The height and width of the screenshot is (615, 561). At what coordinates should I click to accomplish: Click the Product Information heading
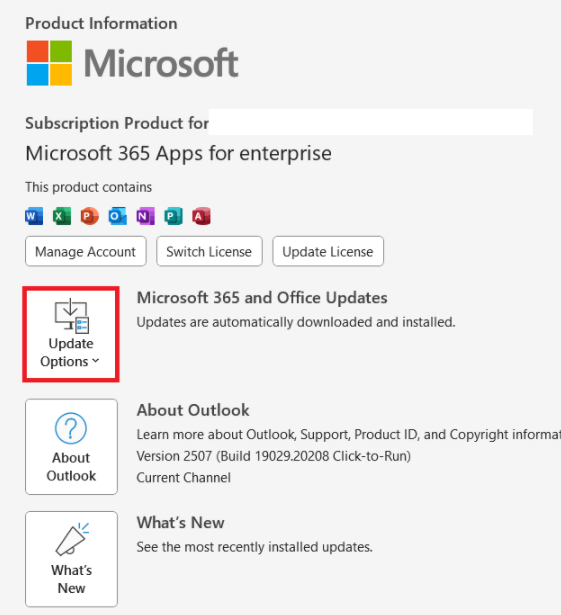[101, 24]
